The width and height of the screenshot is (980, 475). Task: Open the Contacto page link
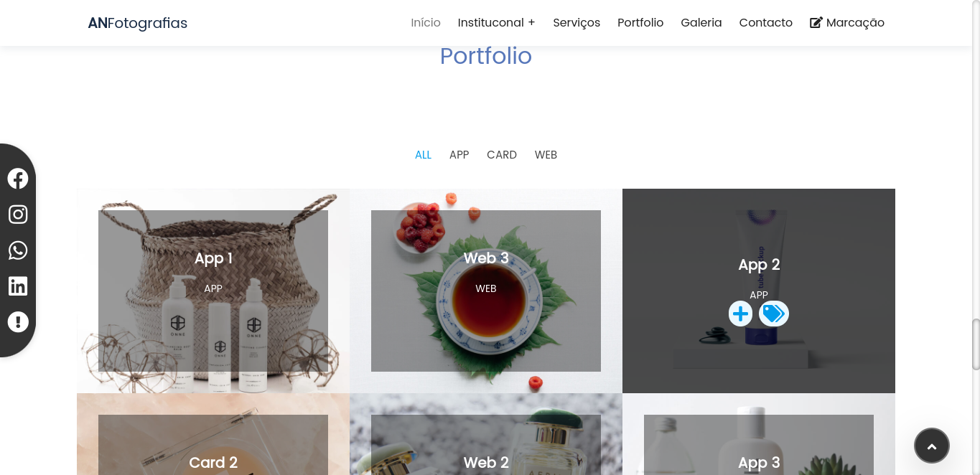coord(766,22)
